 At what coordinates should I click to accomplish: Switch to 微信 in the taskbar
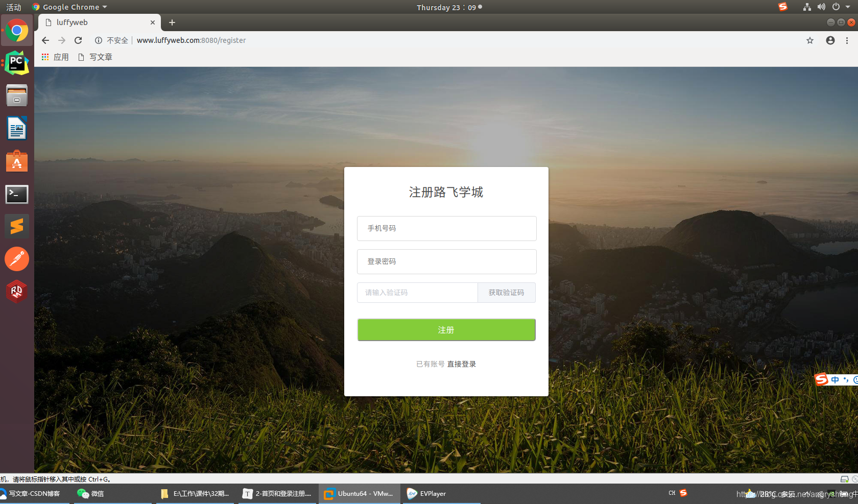point(112,494)
